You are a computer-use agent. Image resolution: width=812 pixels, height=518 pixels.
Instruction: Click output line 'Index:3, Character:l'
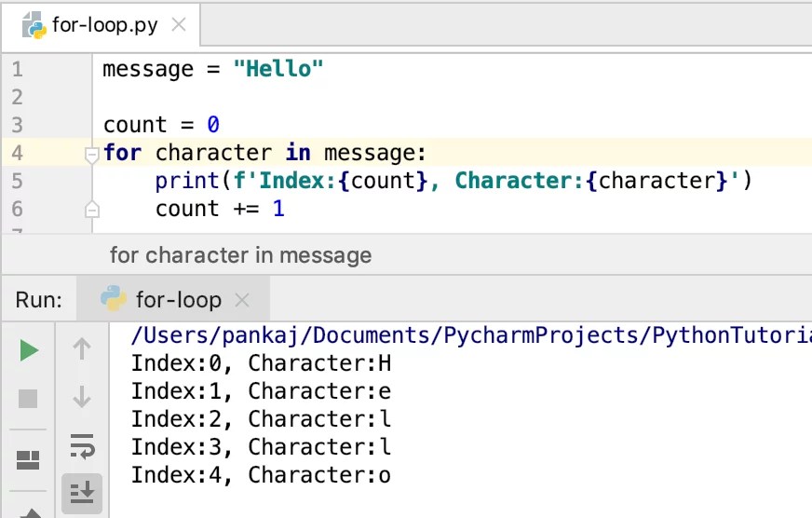(261, 447)
